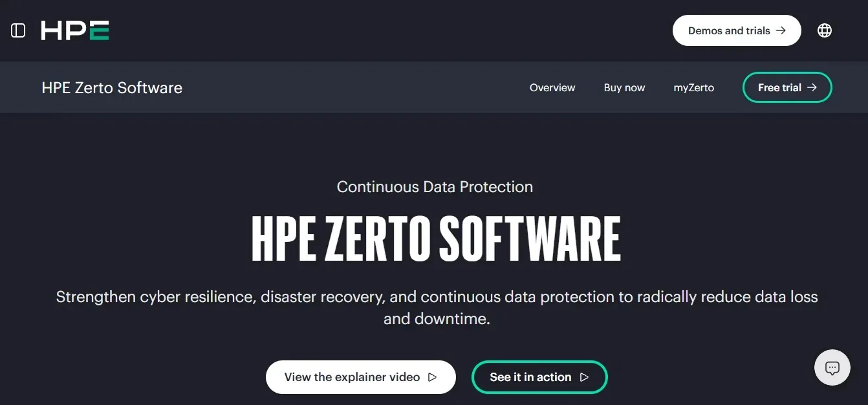Open the globe language selector
Viewport: 868px width, 405px height.
[825, 30]
